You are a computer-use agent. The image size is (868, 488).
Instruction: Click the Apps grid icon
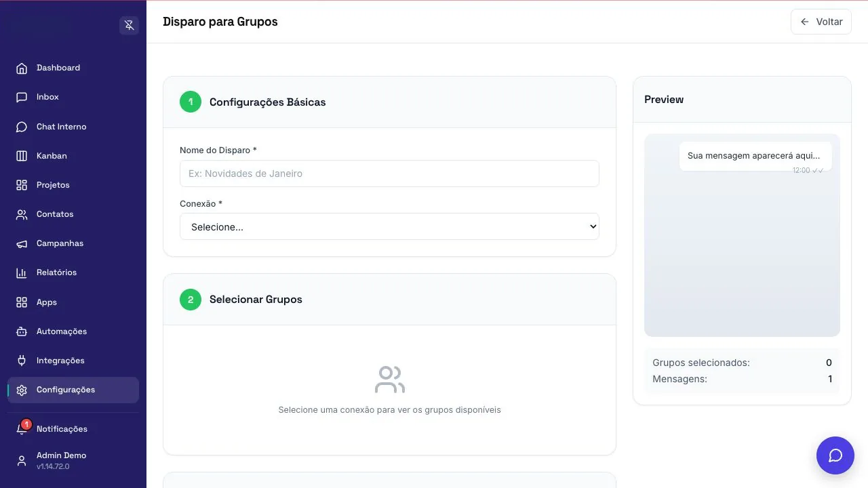pos(22,302)
